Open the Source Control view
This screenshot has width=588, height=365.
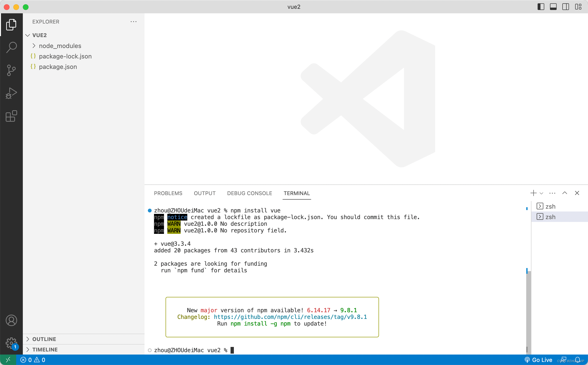pos(11,70)
